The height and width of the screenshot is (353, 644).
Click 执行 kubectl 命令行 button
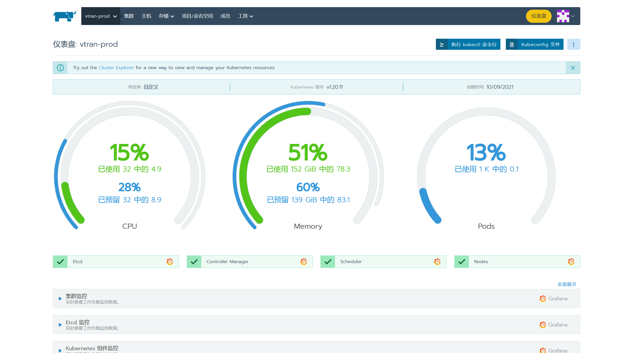[468, 44]
